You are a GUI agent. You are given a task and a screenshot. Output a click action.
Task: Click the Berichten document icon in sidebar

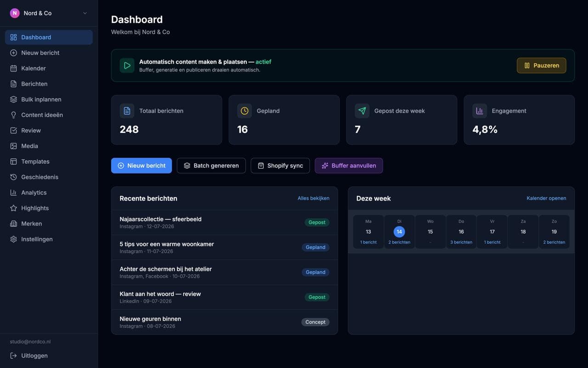[13, 84]
